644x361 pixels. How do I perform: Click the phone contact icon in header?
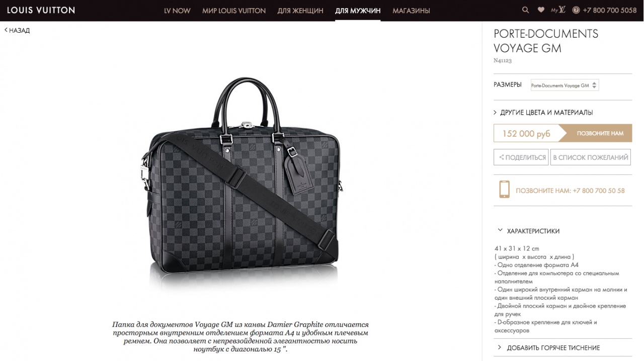(576, 10)
